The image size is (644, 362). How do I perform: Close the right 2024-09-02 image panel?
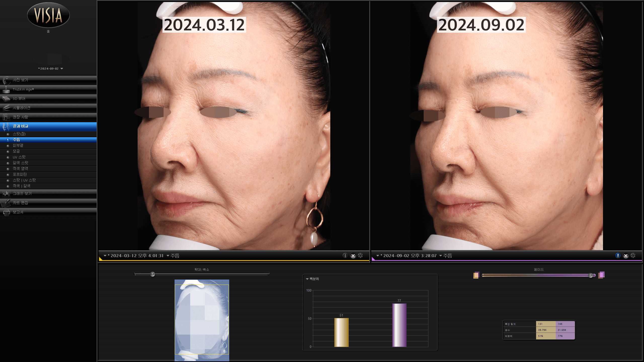click(x=626, y=256)
